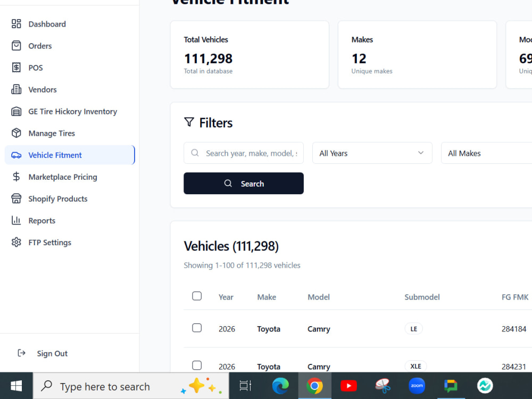Viewport: 532px width, 399px height.
Task: Select Manage Tires in the sidebar
Action: point(52,134)
